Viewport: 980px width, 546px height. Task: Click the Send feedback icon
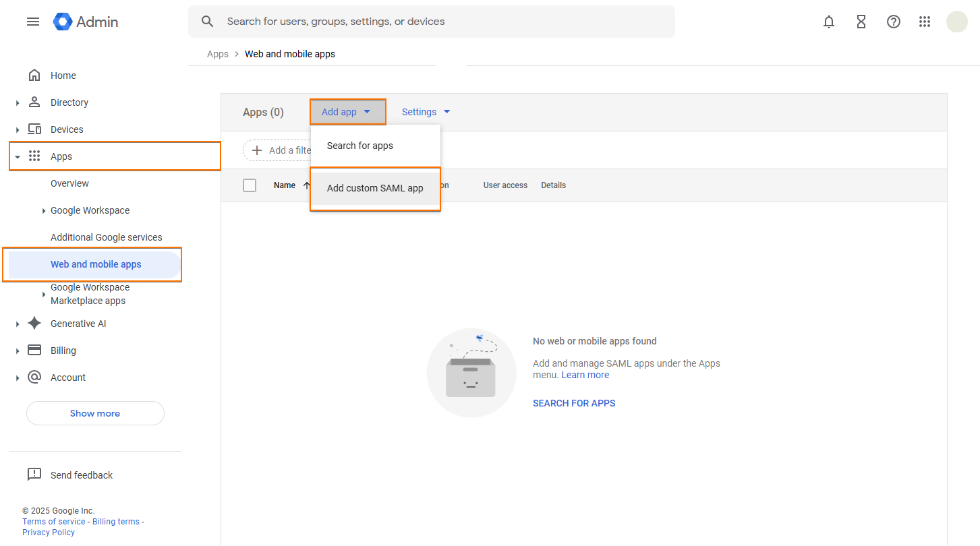pos(34,475)
